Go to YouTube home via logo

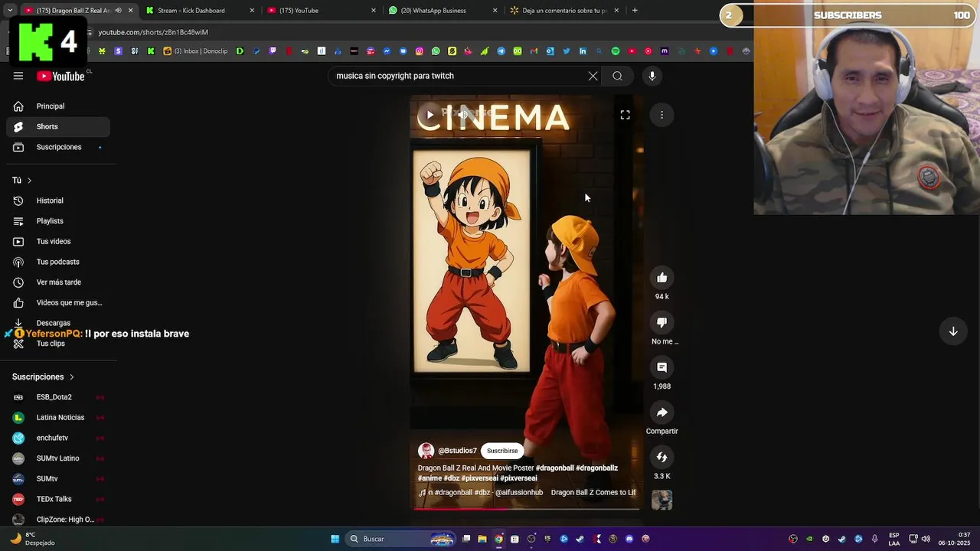tap(60, 76)
